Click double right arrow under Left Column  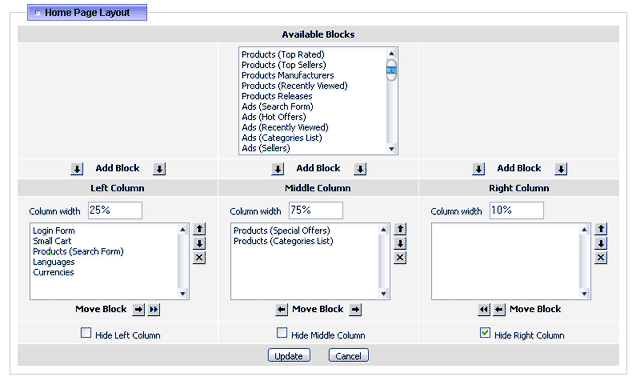click(154, 310)
